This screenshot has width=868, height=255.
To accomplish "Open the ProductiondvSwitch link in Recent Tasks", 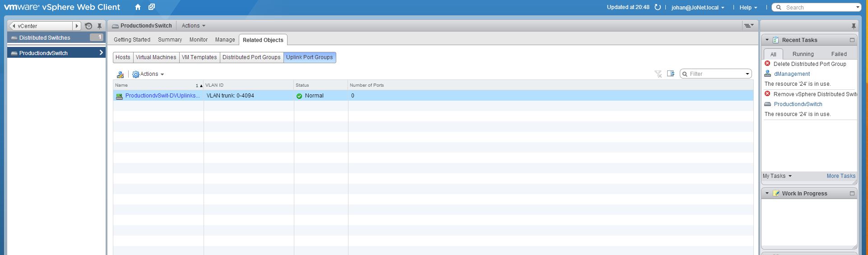I will pyautogui.click(x=798, y=104).
